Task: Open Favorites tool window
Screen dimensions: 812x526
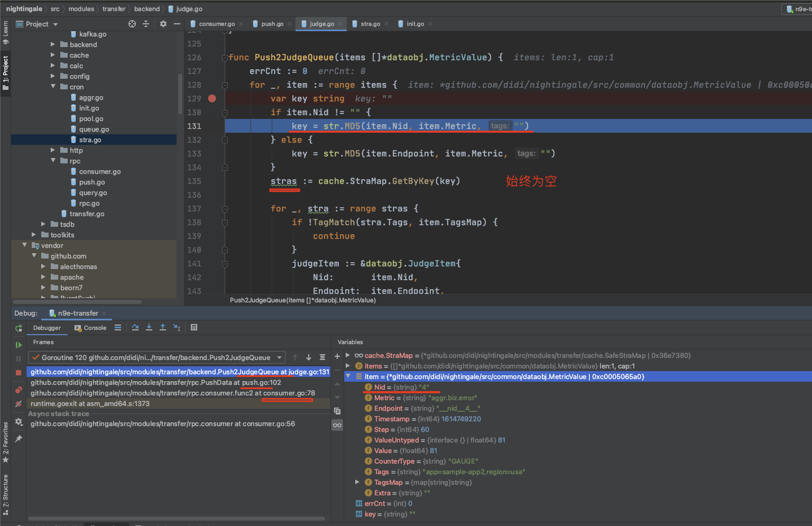Action: 5,442
